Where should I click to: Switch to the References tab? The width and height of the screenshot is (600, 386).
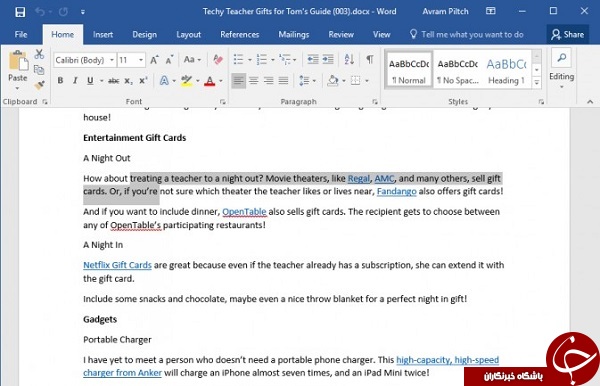[x=240, y=34]
